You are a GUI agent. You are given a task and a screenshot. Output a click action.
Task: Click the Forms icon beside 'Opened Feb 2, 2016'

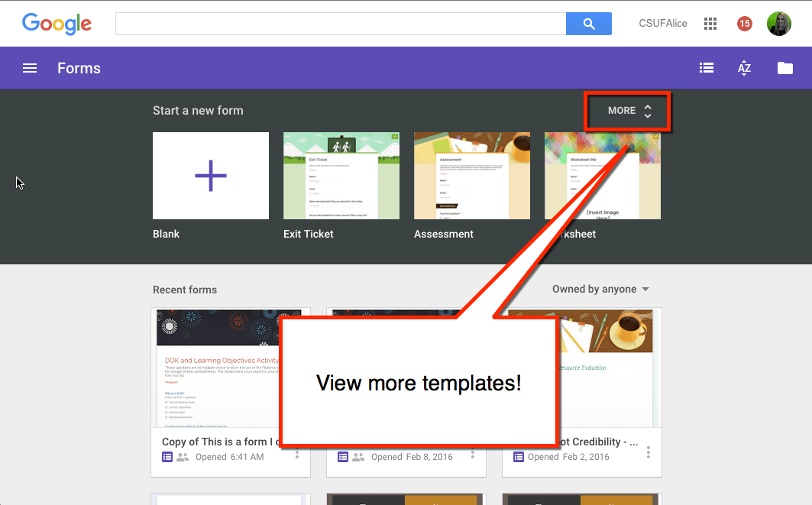click(x=519, y=457)
